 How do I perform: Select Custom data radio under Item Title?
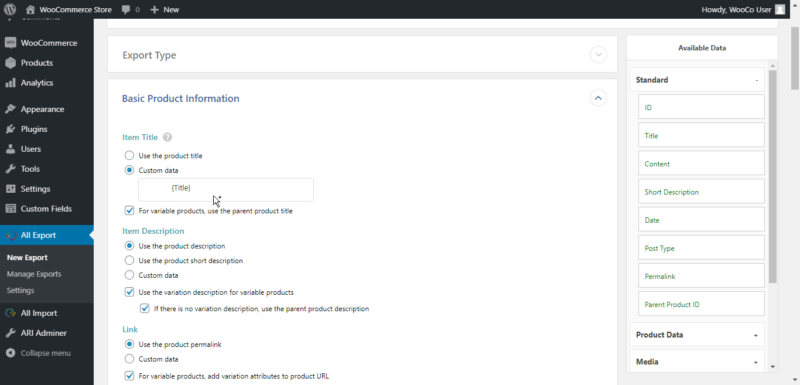click(x=130, y=170)
